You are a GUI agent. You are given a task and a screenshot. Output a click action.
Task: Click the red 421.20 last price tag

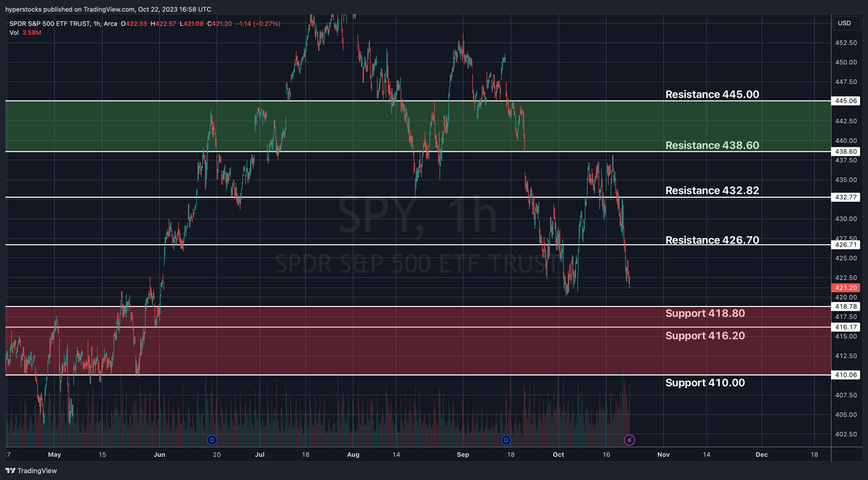(x=846, y=288)
